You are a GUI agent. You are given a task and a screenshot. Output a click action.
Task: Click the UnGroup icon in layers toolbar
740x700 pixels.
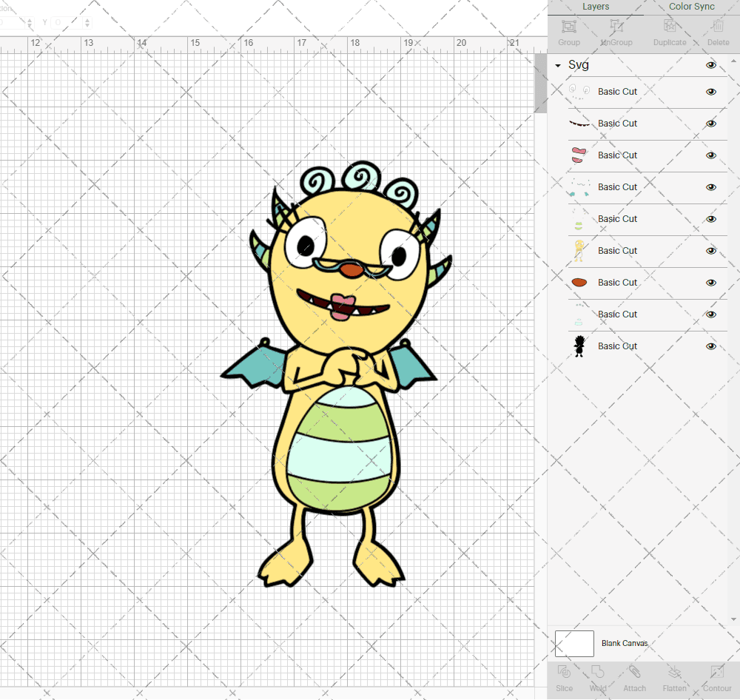pos(616,27)
